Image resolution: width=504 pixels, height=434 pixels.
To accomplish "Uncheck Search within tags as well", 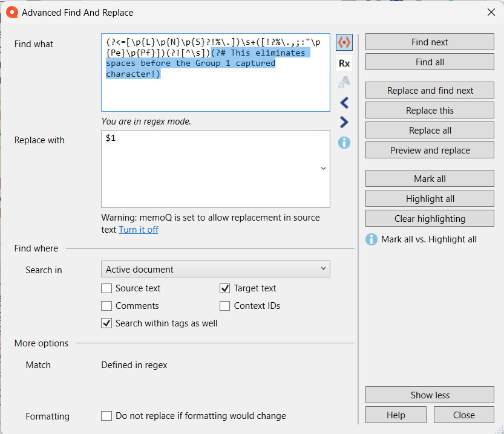I will pos(106,323).
